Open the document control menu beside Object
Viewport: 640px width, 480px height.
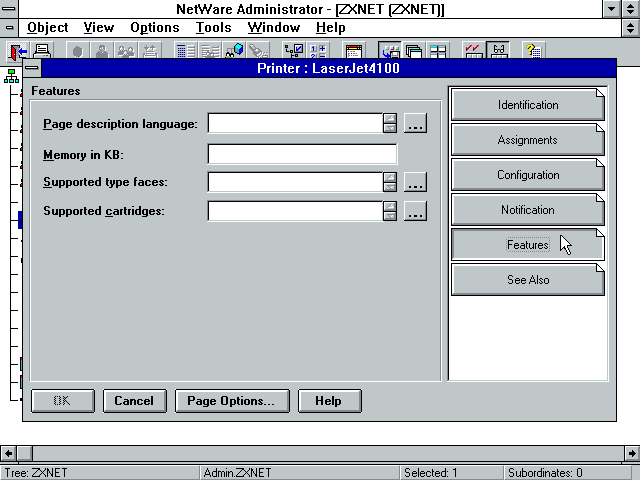[9, 28]
